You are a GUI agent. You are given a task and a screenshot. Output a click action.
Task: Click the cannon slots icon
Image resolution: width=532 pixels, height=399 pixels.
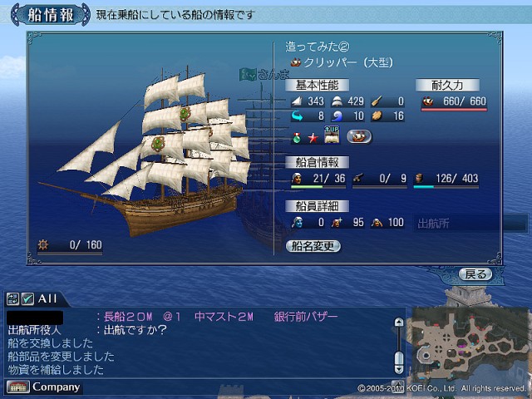357,178
